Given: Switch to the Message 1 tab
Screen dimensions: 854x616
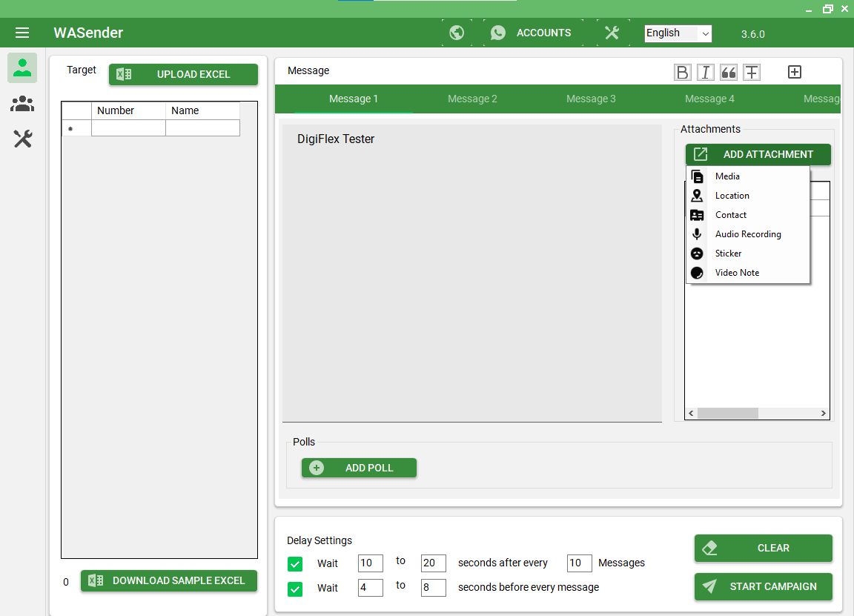Looking at the screenshot, I should [x=354, y=99].
